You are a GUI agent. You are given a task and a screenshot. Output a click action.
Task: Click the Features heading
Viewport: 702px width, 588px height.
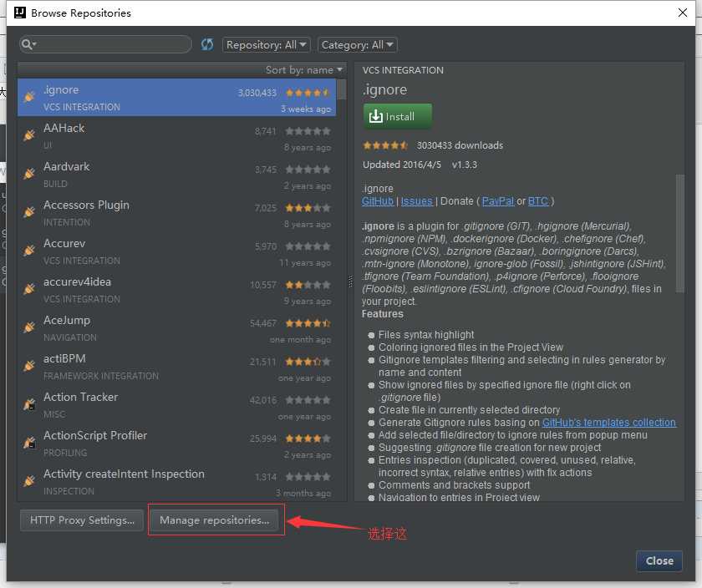point(383,314)
